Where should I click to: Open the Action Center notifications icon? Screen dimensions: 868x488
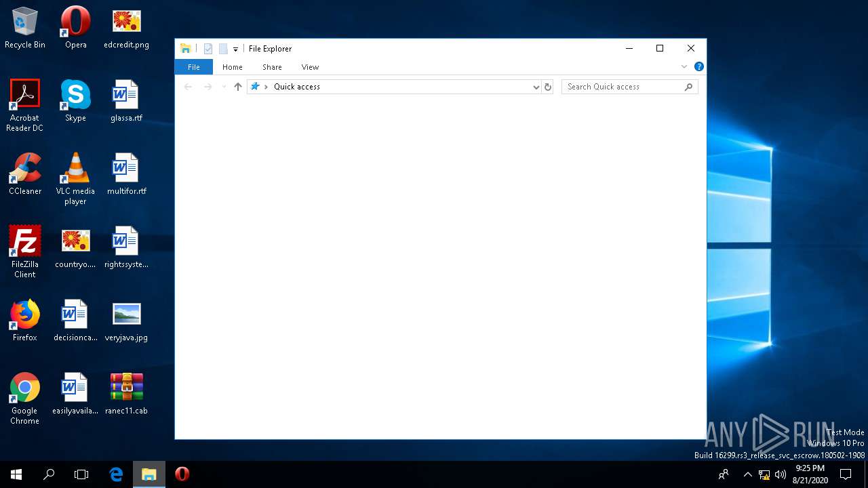coord(846,474)
